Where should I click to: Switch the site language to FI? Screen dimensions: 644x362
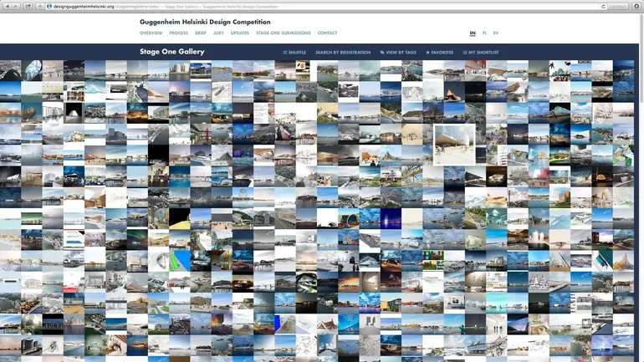(x=484, y=33)
